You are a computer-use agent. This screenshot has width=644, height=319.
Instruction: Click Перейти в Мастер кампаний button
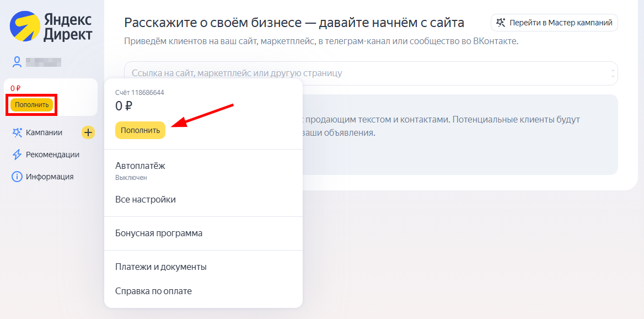(x=554, y=23)
